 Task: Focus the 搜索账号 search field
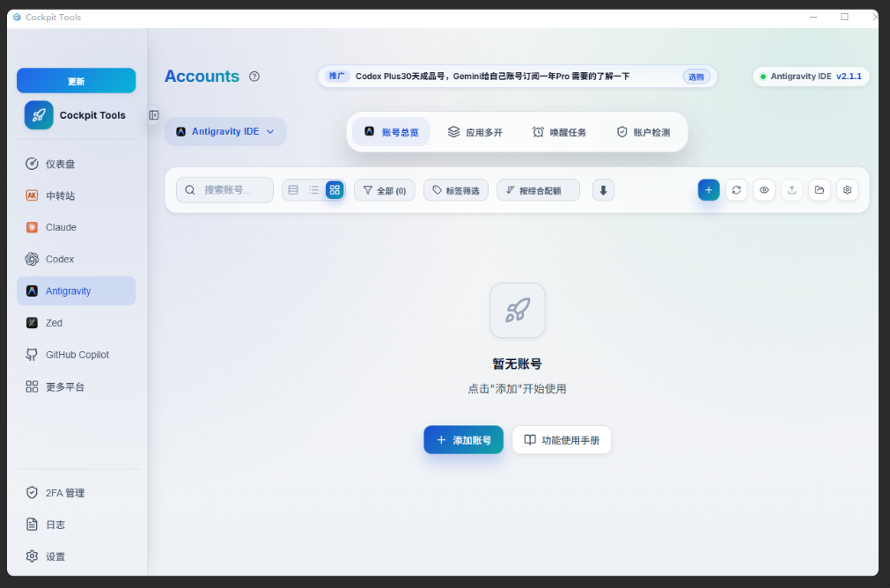[224, 190]
